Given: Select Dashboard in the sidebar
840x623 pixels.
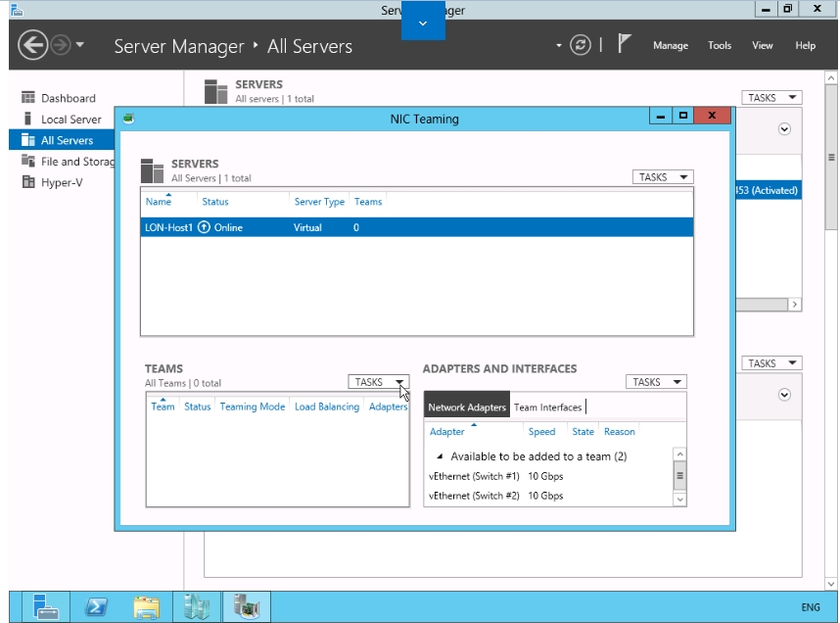Looking at the screenshot, I should click(x=68, y=98).
